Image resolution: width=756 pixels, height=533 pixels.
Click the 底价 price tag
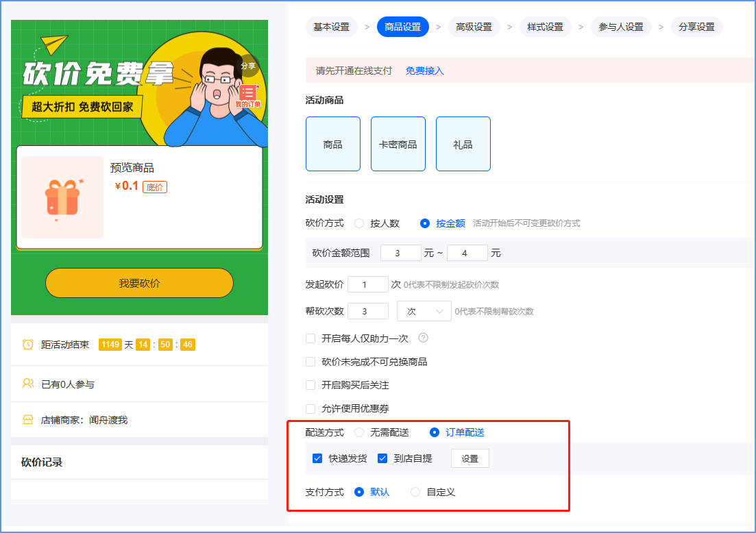click(155, 188)
